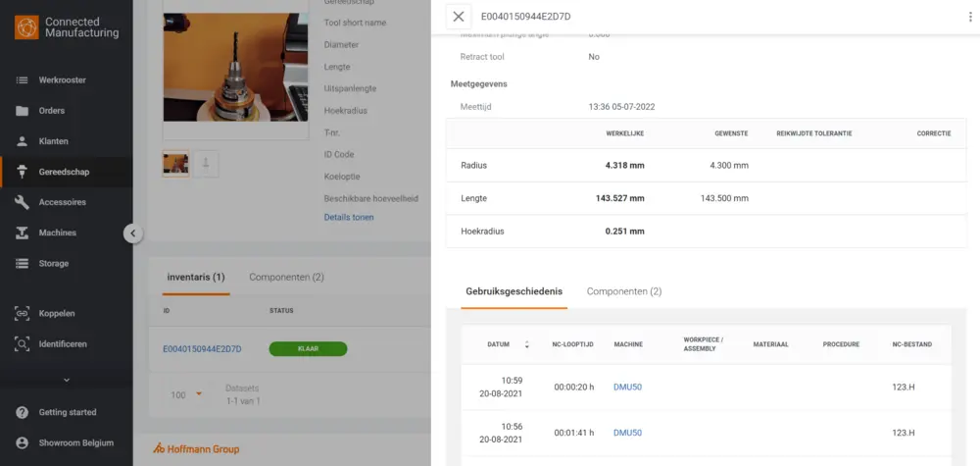Click NC-looptijd value 00:00:20 h
The width and height of the screenshot is (980, 466).
click(573, 388)
